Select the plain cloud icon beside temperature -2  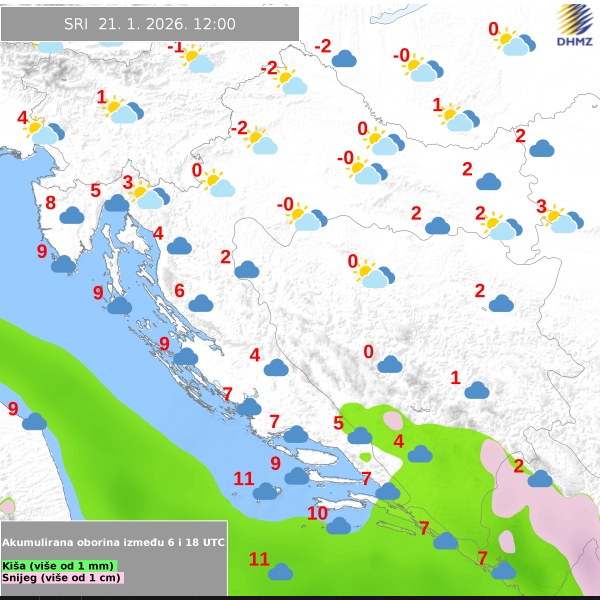(344, 59)
